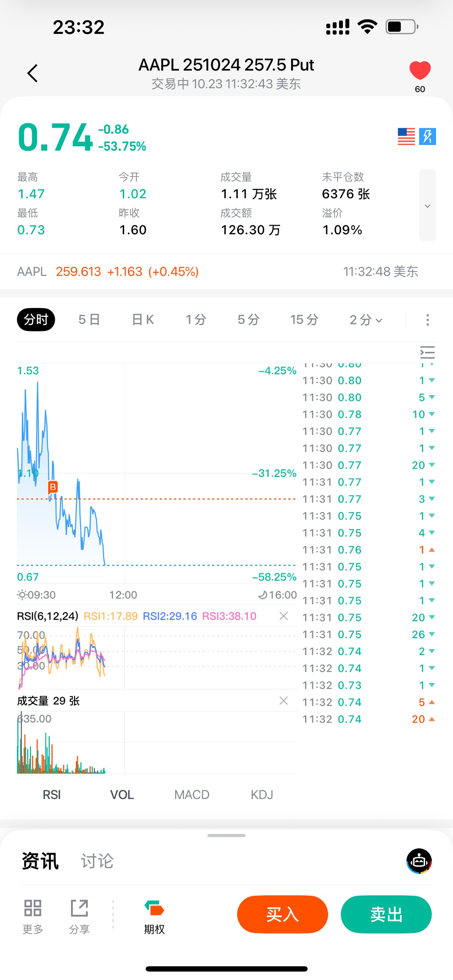Open the AI robot assistant icon
The height and width of the screenshot is (980, 453).
419,860
